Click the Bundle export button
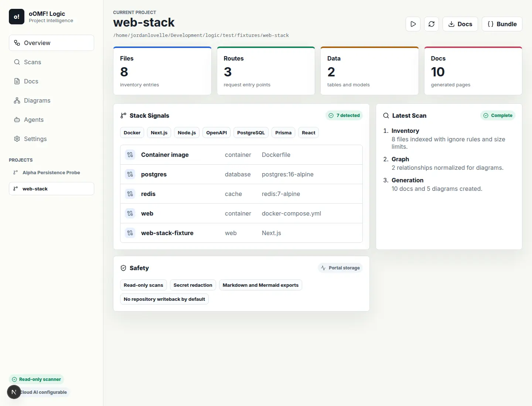532x406 pixels. 502,24
